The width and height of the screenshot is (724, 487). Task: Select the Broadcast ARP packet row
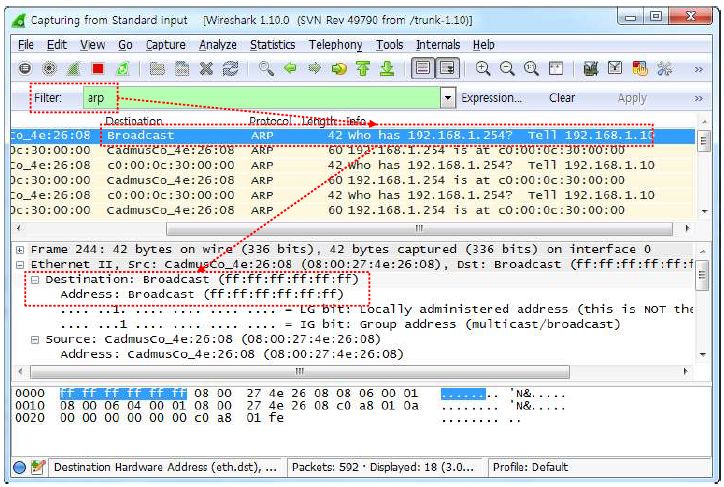coord(353,135)
